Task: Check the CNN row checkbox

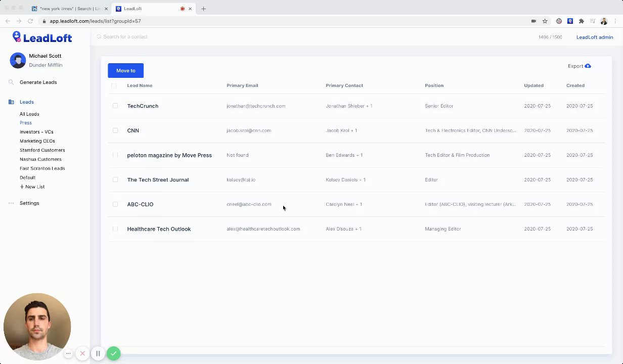Action: coord(115,130)
